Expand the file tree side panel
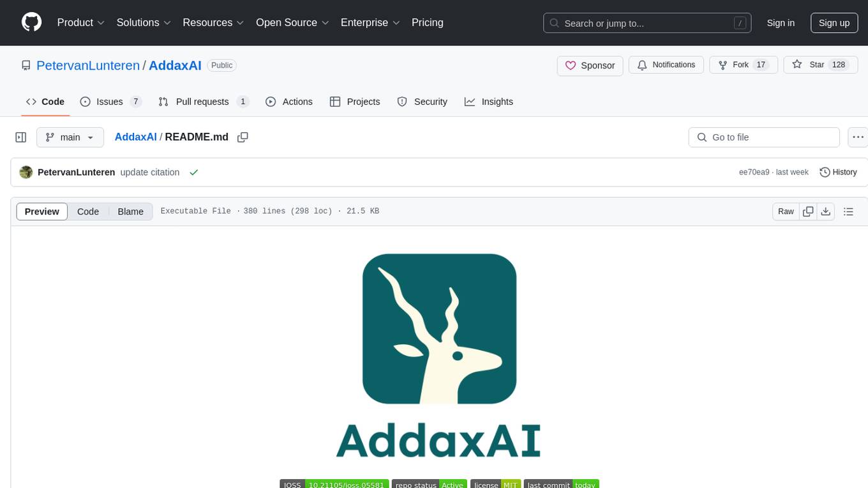This screenshot has width=868, height=488. click(21, 137)
